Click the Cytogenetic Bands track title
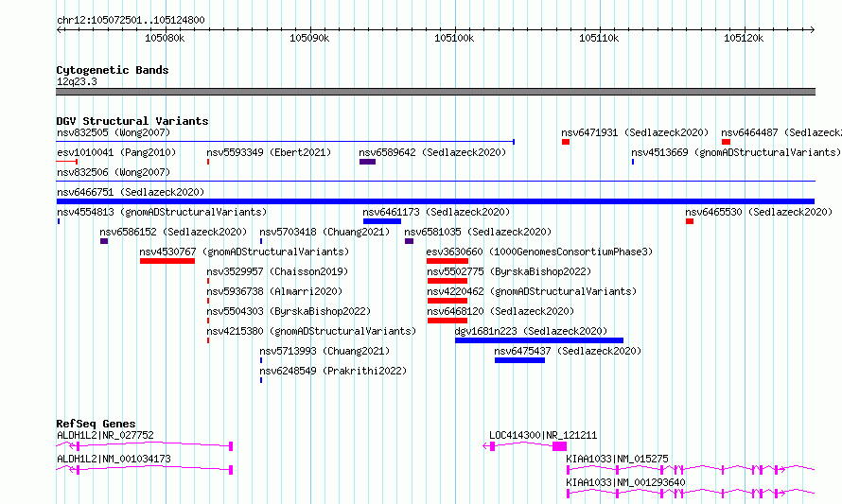842x504 pixels. pyautogui.click(x=113, y=70)
